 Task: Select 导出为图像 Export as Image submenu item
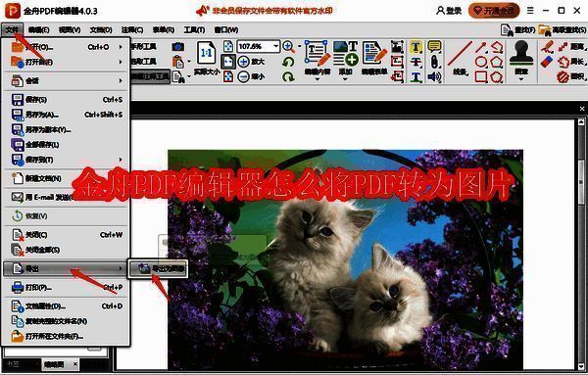(x=158, y=268)
